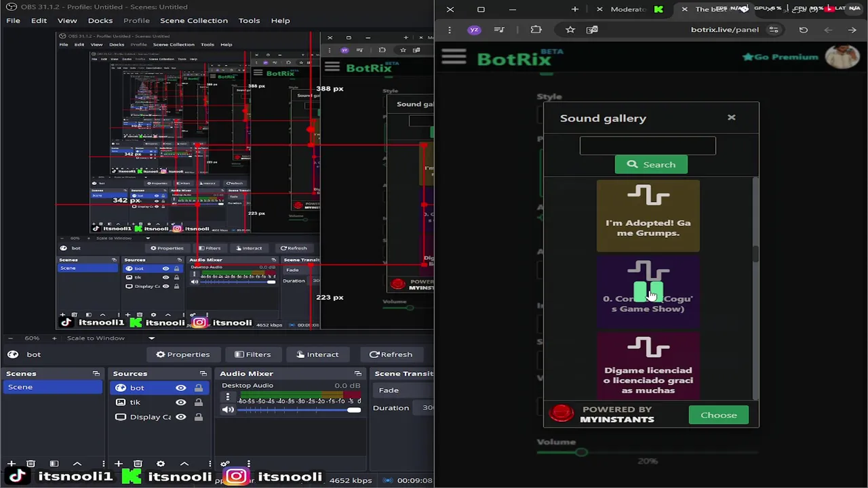The height and width of the screenshot is (488, 868).
Task: Pop out the Scenes dock icon
Action: click(x=96, y=373)
